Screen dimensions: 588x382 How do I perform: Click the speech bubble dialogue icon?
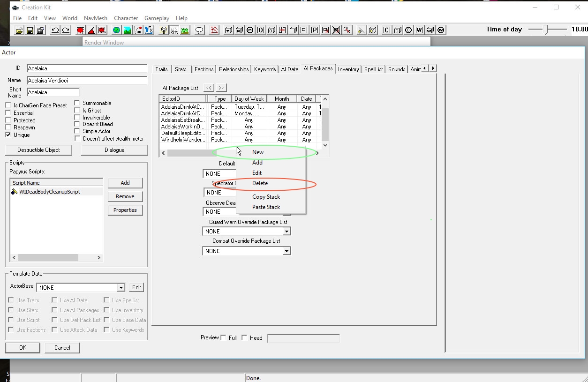click(199, 30)
